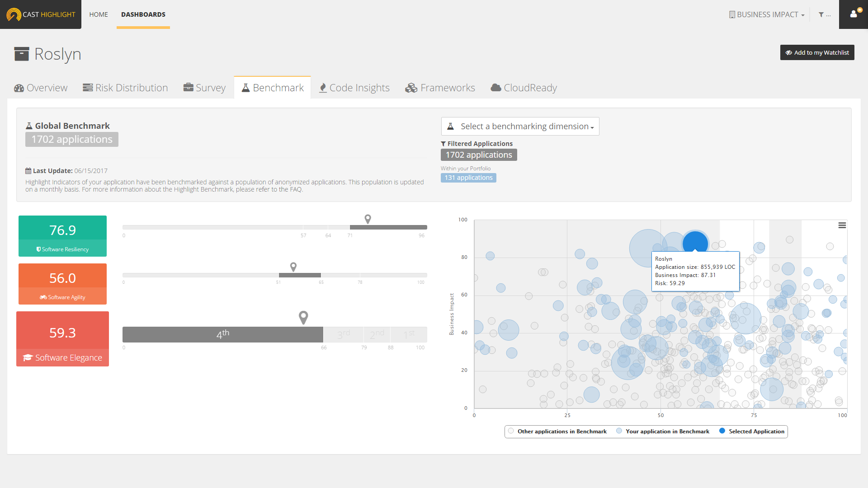Go to HOME menu
The width and height of the screenshot is (868, 488).
[99, 14]
